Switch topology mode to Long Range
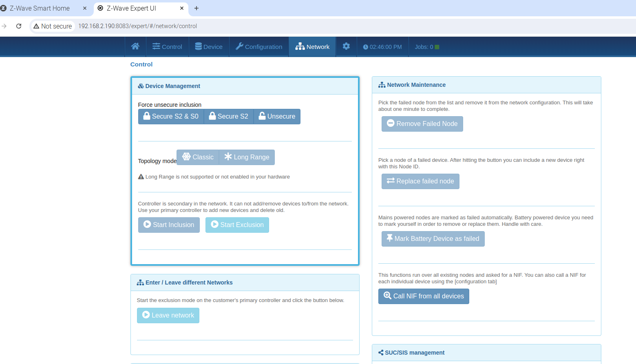Viewport: 636px width, 364px height. click(247, 157)
